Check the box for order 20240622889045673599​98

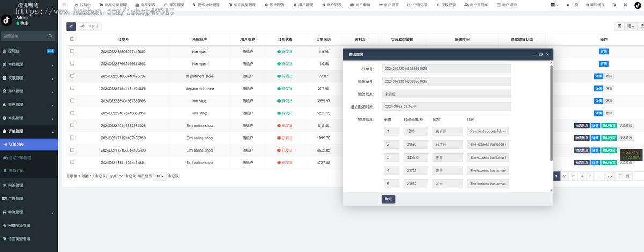72,101
